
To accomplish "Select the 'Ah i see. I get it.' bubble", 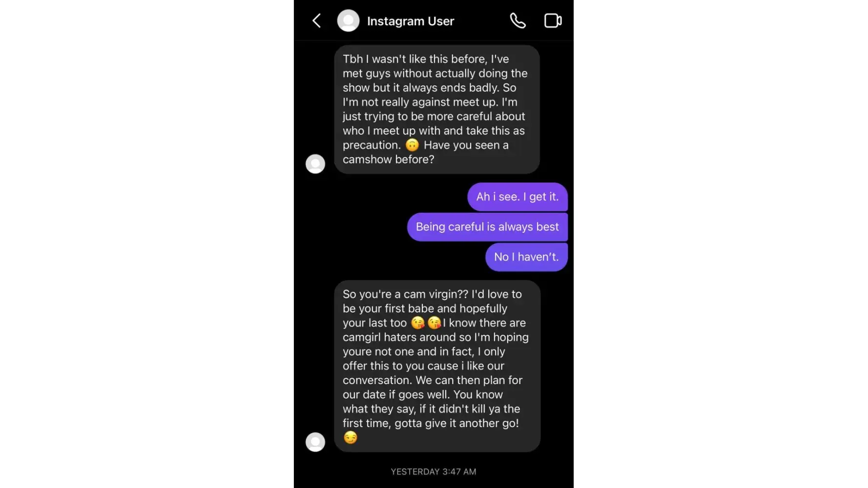I will coord(517,197).
